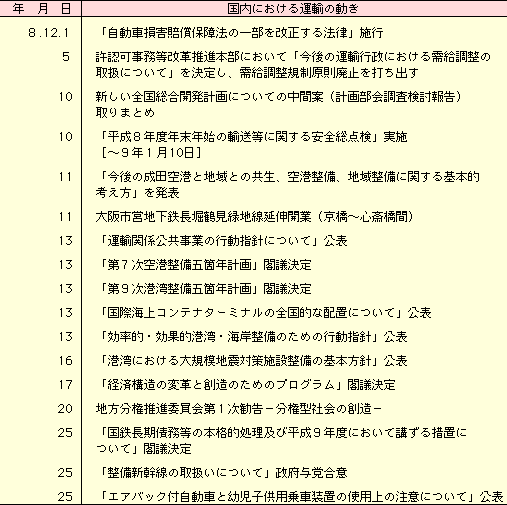Click the 地方分権推進委員会第1次勧告 entry
507x505 pixels.
(239, 409)
